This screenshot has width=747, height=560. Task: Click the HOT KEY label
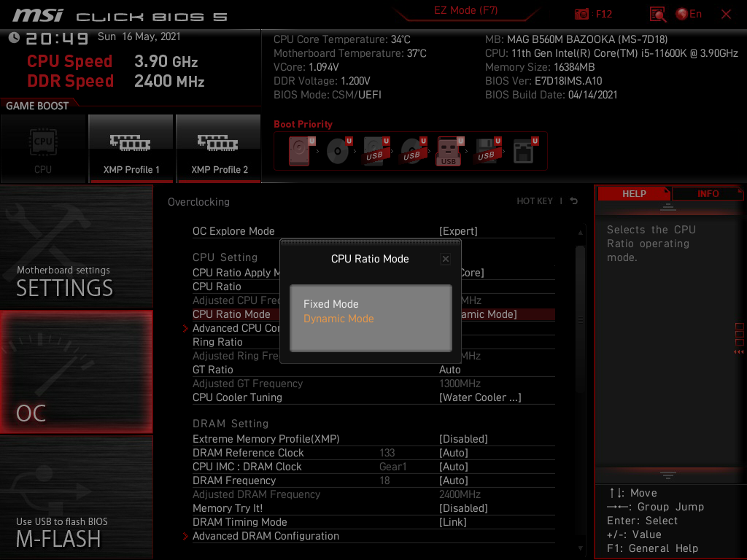[x=535, y=201]
